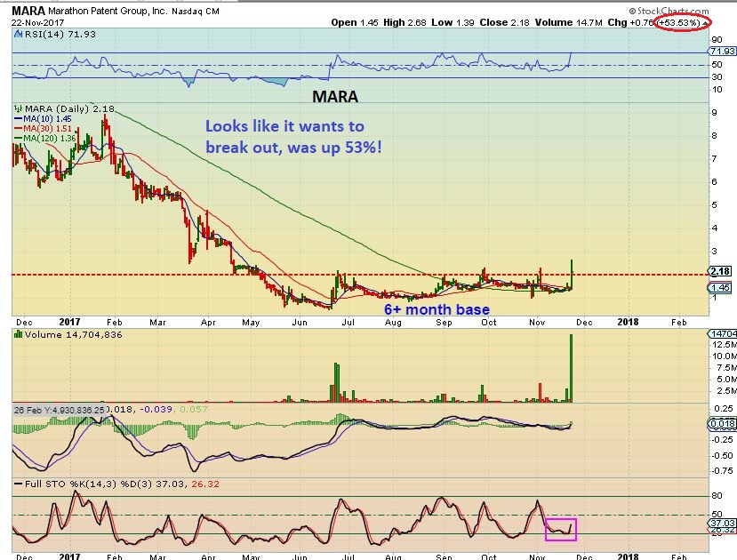Click the Jun label on the price chart date axis
This screenshot has width=737, height=560.
[300, 323]
